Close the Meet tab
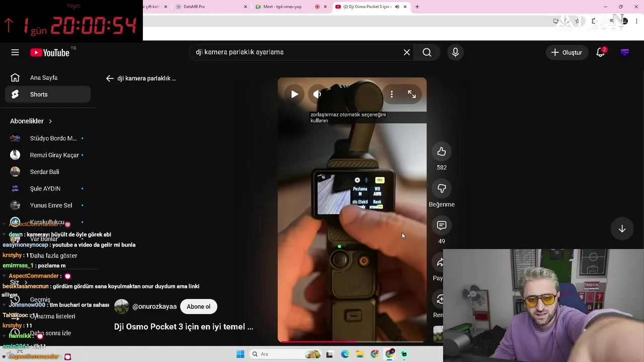The width and height of the screenshot is (644, 362). (325, 7)
